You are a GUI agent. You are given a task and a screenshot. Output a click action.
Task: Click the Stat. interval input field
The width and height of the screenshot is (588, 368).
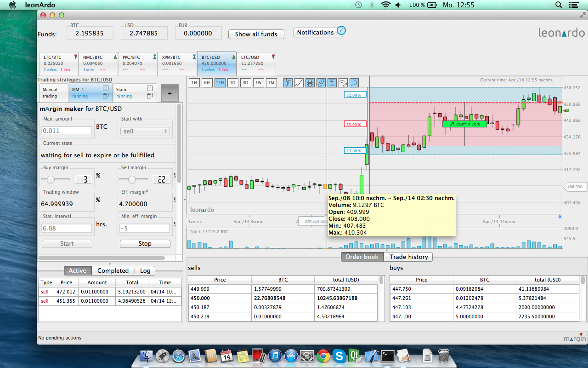tap(67, 229)
